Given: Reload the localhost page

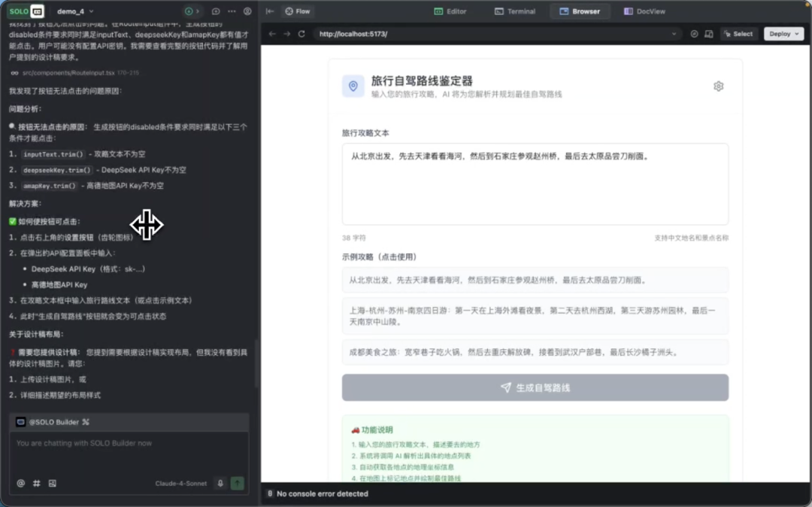Looking at the screenshot, I should pyautogui.click(x=301, y=34).
